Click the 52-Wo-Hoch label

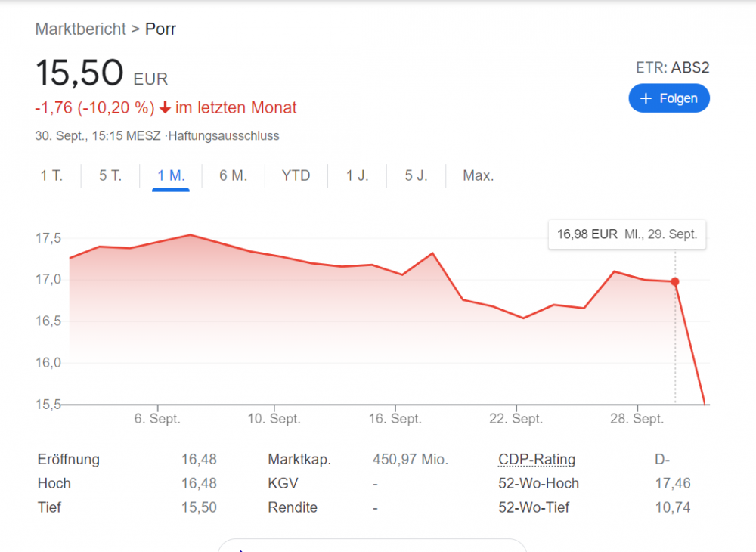pyautogui.click(x=538, y=483)
